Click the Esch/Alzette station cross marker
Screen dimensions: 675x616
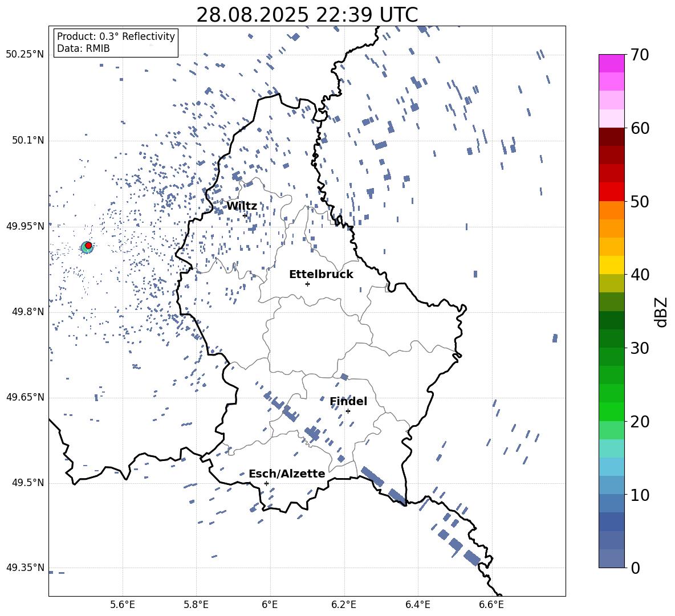266,483
